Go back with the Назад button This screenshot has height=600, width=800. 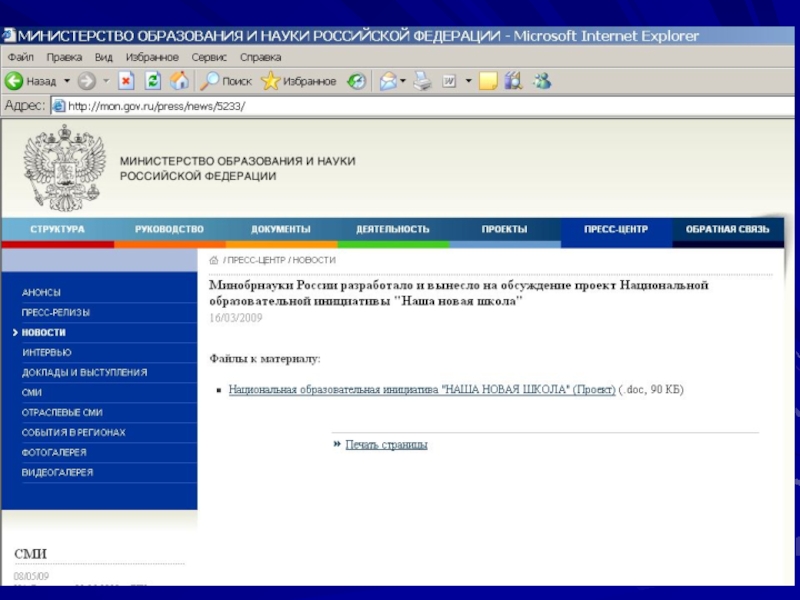click(31, 81)
